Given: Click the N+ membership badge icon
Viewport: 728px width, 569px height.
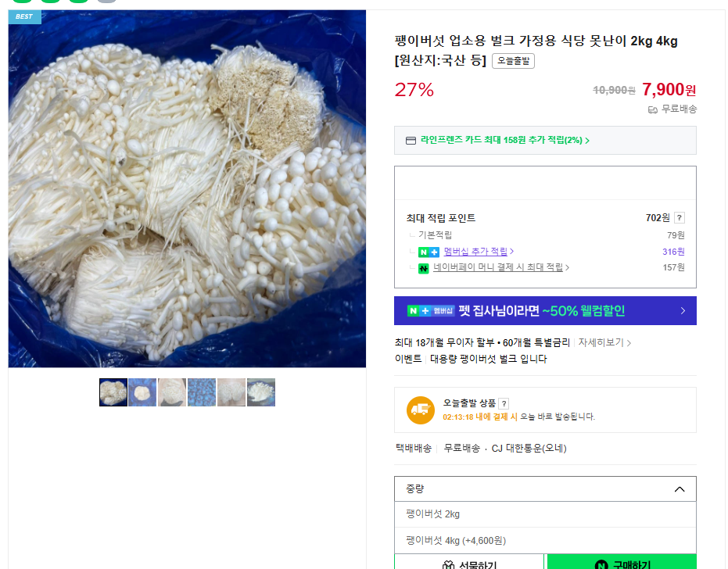Looking at the screenshot, I should point(429,252).
